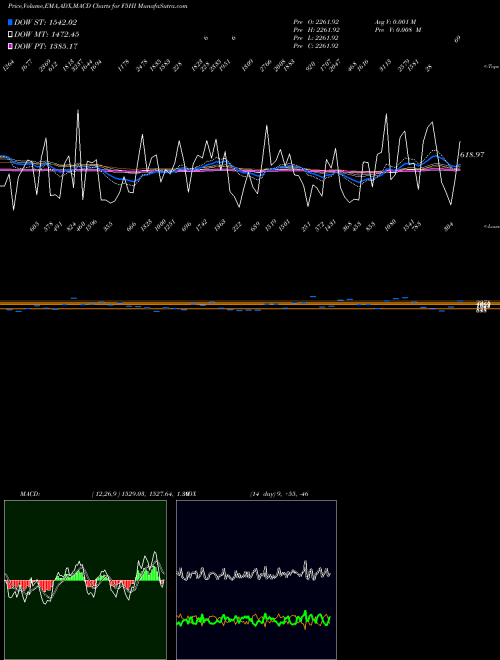Viewport: 500px width, 660px height.
Task: Click the blue DOW ST legend swatch
Action: click(10, 22)
